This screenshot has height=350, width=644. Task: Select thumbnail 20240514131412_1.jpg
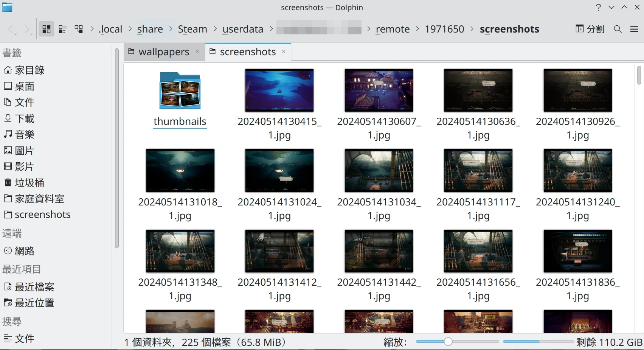point(279,251)
